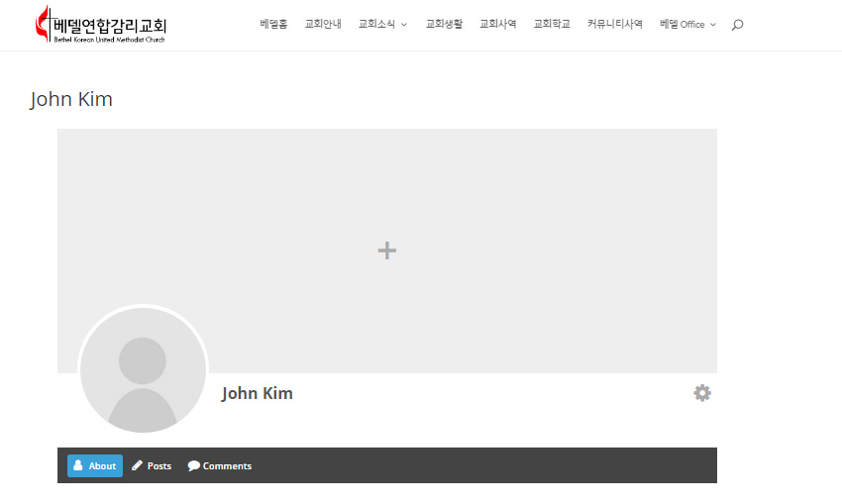Screen dimensions: 842x504
Task: Switch to the Comments tab label
Action: click(x=227, y=466)
